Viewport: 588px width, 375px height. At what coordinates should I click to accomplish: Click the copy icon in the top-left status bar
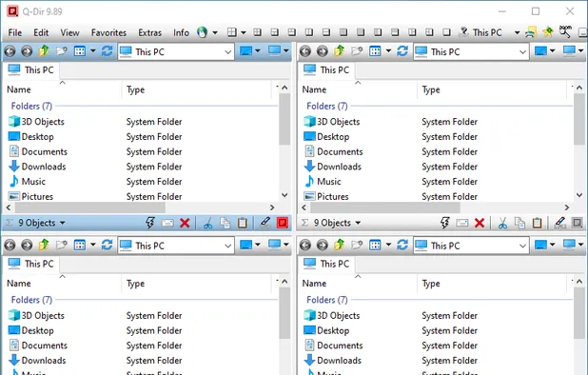coord(225,223)
